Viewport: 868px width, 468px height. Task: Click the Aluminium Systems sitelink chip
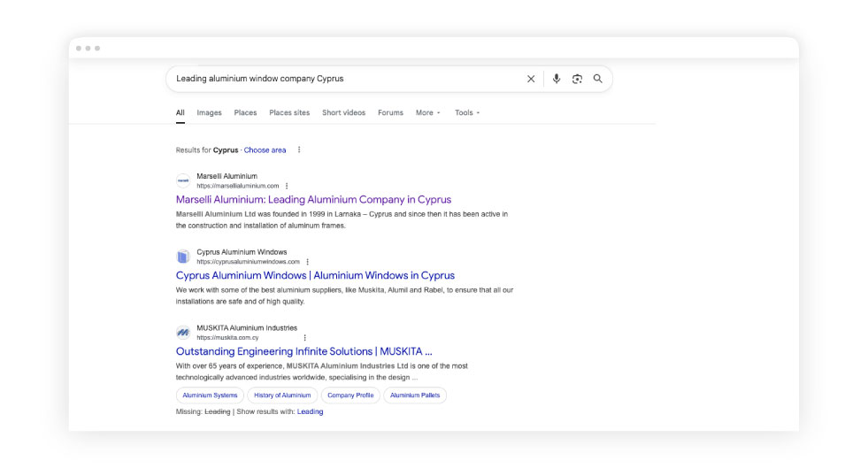tap(210, 395)
